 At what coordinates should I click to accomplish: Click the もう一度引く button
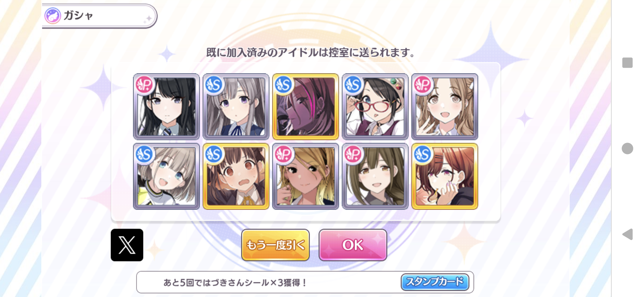tap(275, 245)
